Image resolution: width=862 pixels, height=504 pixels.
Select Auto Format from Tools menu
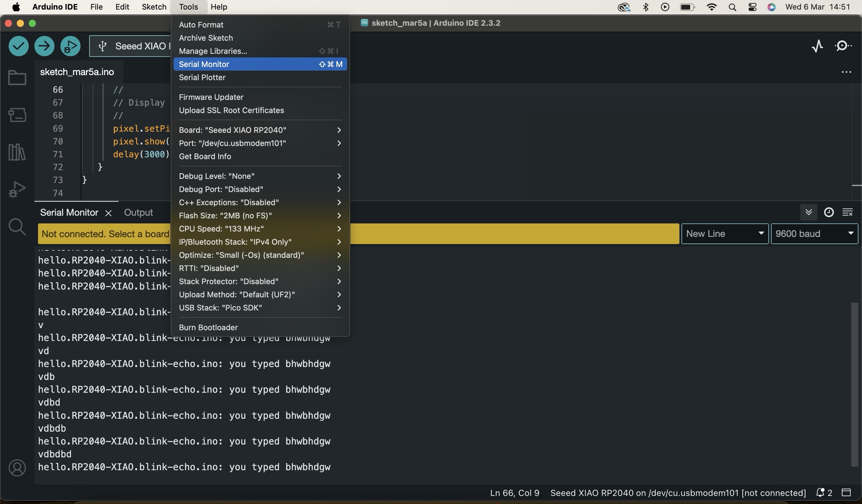[260, 25]
